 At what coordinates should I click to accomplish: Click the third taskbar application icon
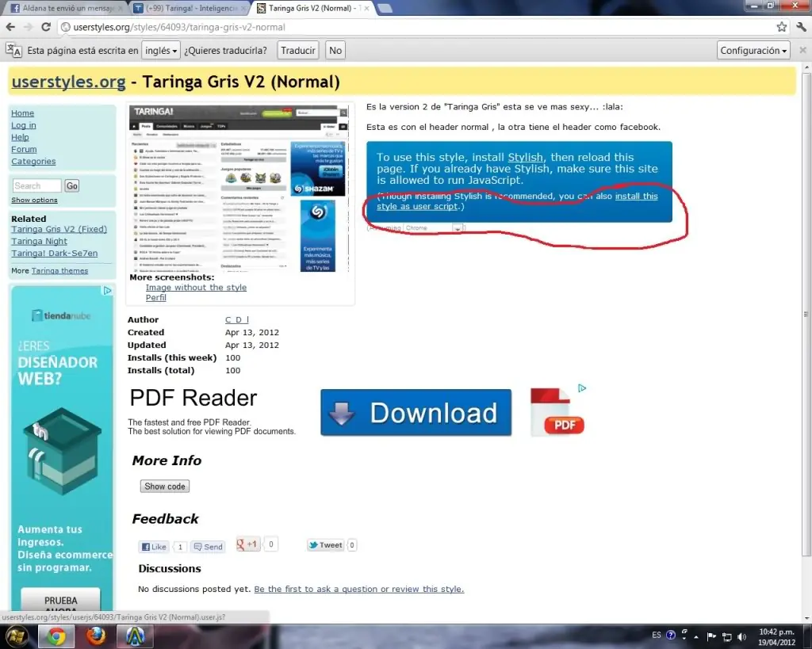(135, 636)
